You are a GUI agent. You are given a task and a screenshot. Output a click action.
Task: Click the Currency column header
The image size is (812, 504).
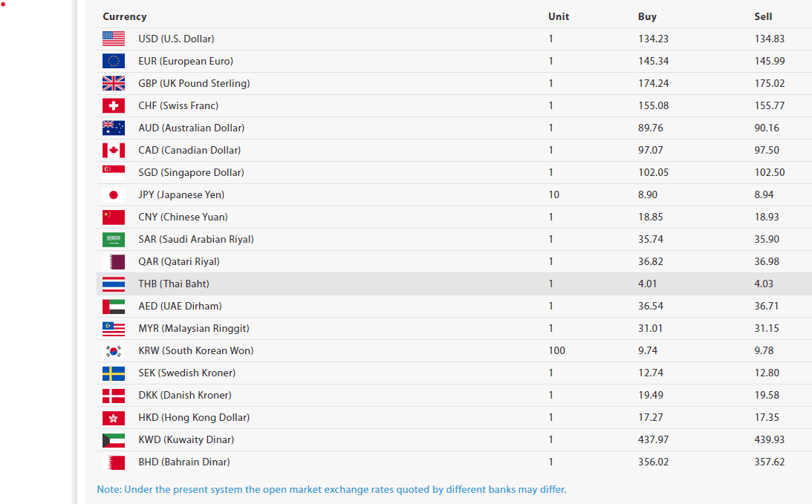125,16
